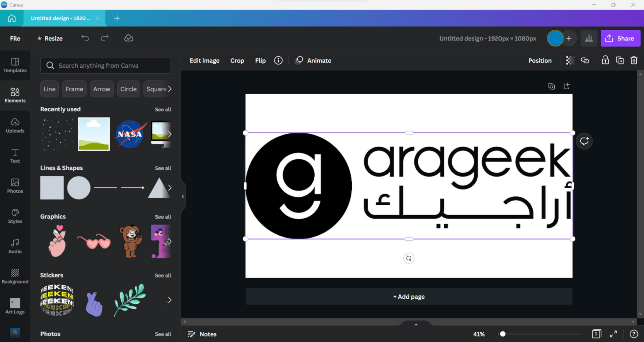This screenshot has height=342, width=644.
Task: Go to Canva home icon
Action: tap(12, 18)
